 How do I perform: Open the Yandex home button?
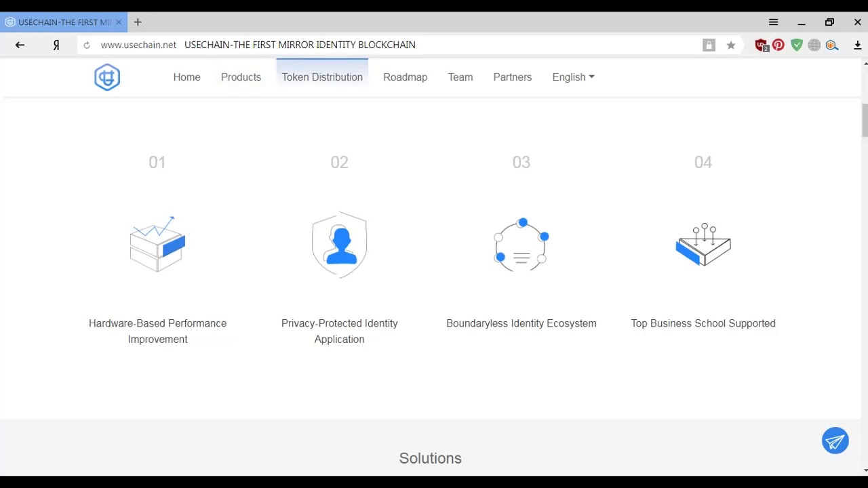[x=56, y=45]
